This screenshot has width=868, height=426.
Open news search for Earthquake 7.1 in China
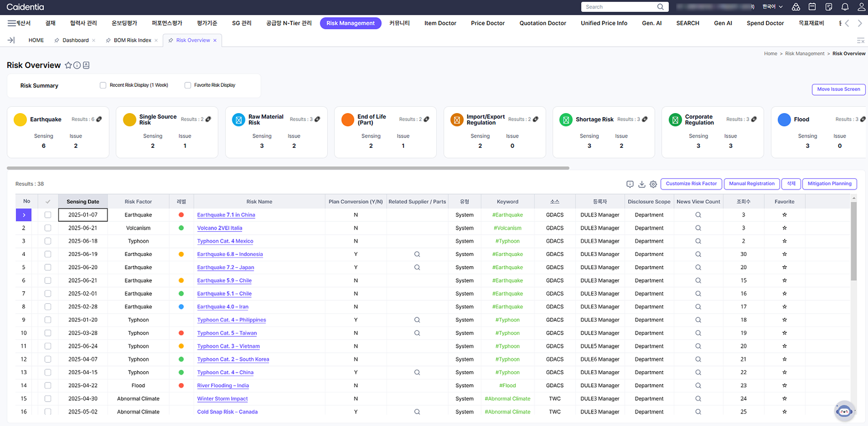698,215
